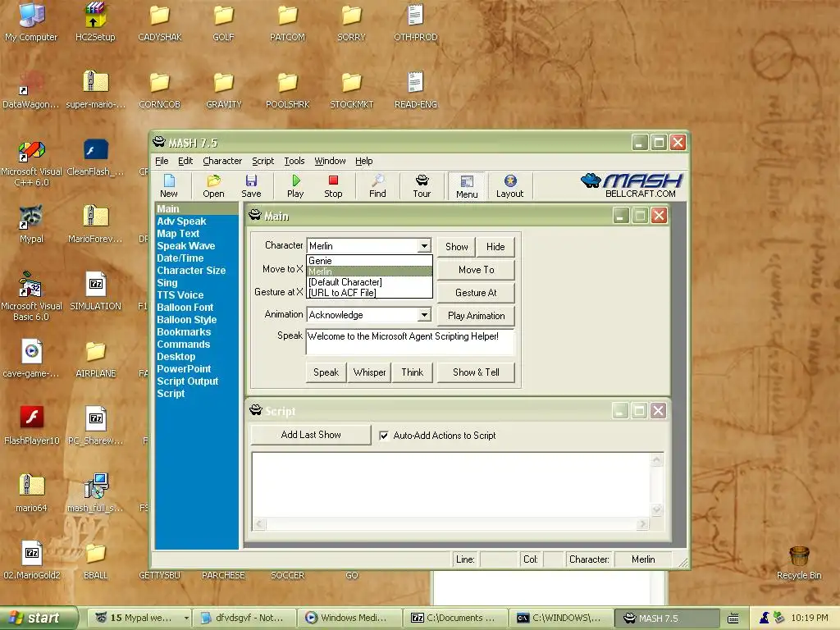The height and width of the screenshot is (630, 840).
Task: Select the HC2Setup desktop icon
Action: point(95,22)
